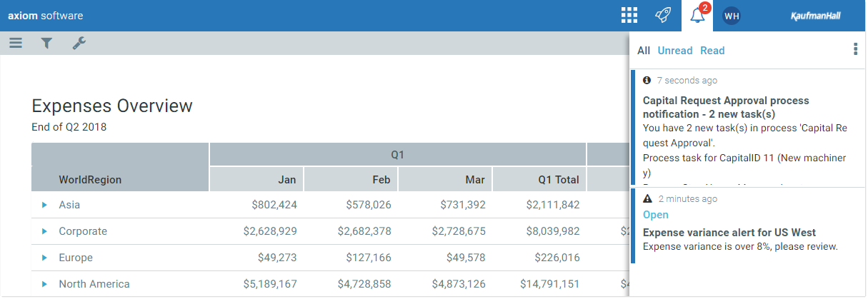This screenshot has width=868, height=299.
Task: Open the apps grid icon
Action: (x=629, y=16)
